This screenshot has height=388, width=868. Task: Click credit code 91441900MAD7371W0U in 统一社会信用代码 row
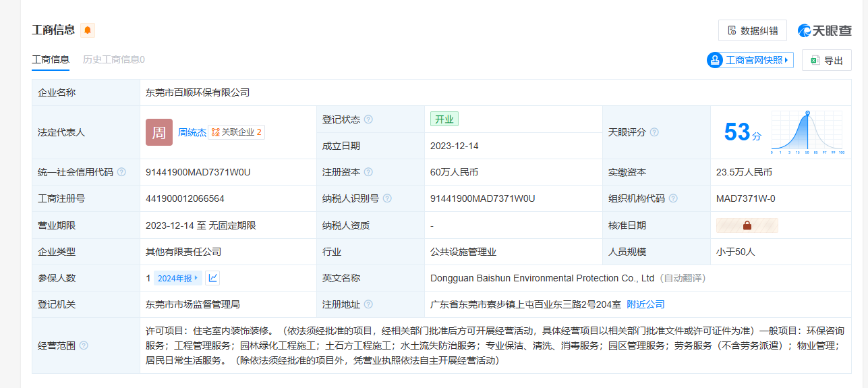[x=198, y=172]
